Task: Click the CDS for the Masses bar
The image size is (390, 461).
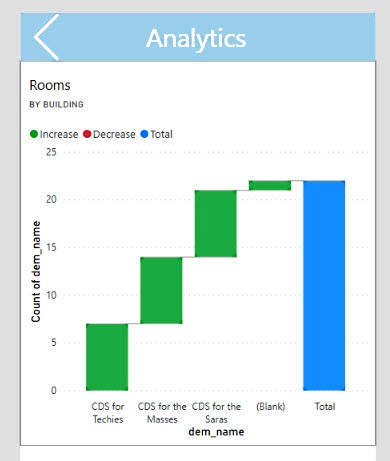Action: [x=161, y=290]
